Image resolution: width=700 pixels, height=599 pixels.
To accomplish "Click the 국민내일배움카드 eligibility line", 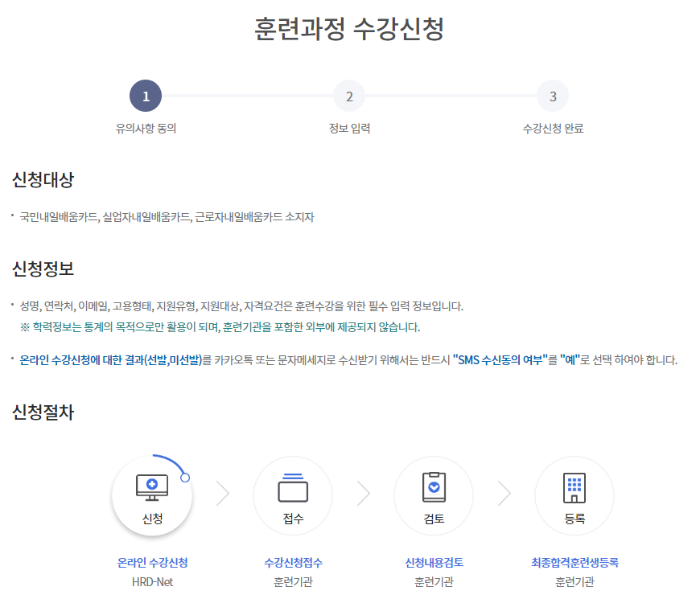I will tap(167, 217).
